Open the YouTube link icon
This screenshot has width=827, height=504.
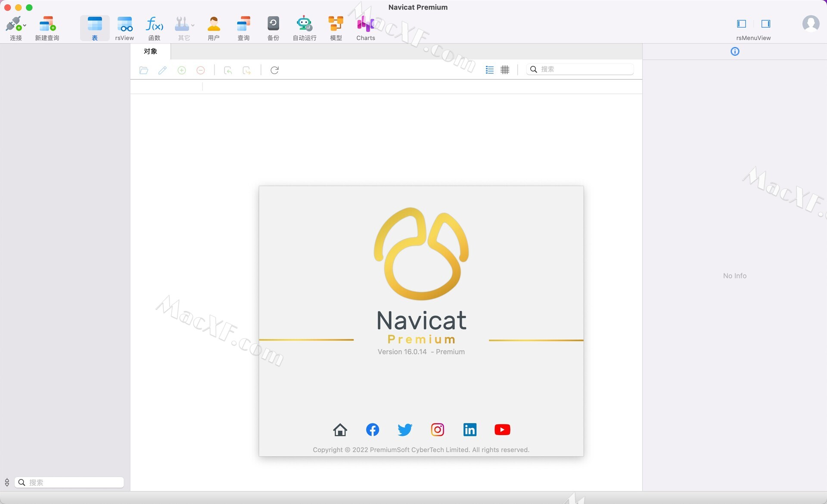pos(502,429)
